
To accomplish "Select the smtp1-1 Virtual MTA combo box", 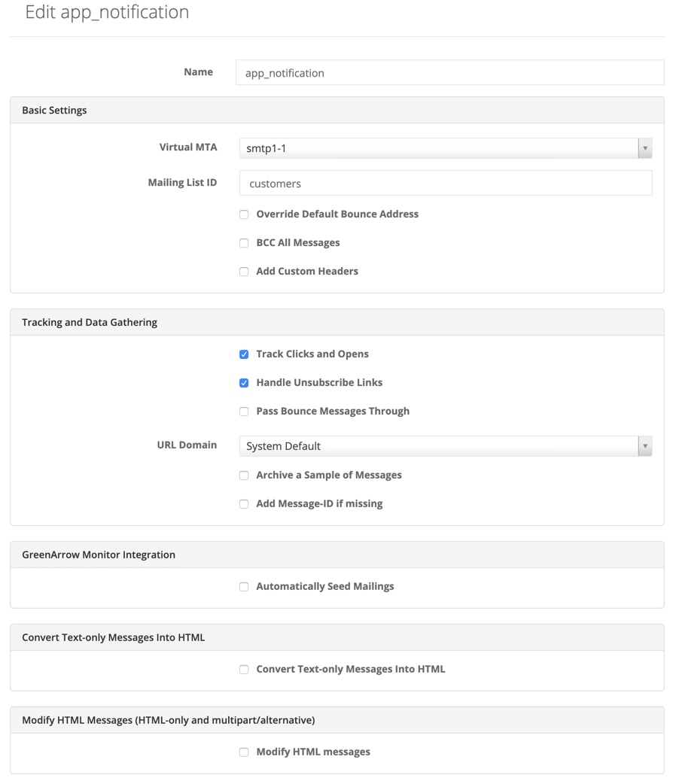I will coord(446,148).
